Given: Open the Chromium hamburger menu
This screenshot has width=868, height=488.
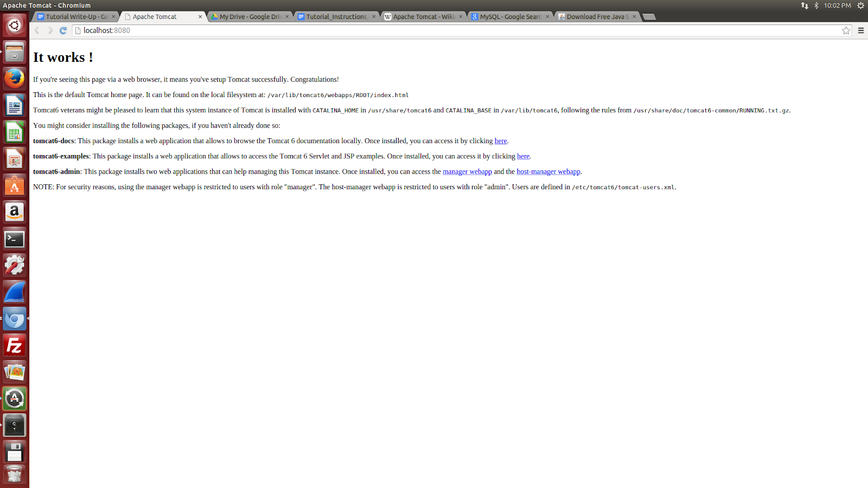Looking at the screenshot, I should tap(860, 30).
